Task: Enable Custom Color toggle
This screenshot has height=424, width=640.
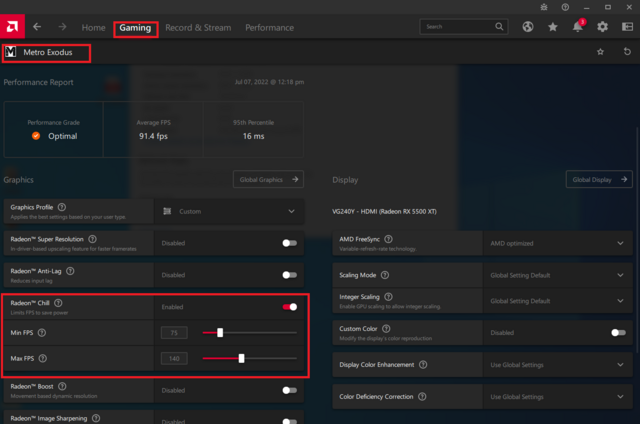Action: click(618, 333)
